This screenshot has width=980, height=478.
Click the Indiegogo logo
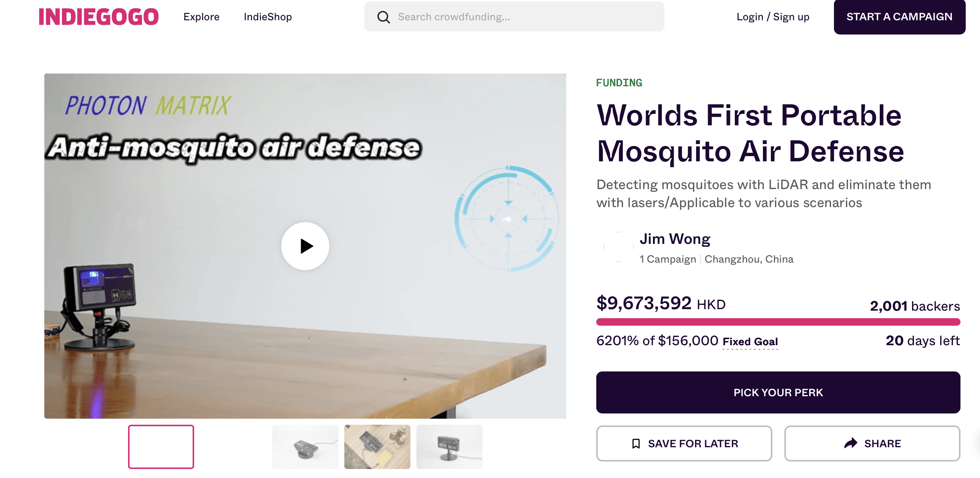pyautogui.click(x=98, y=17)
